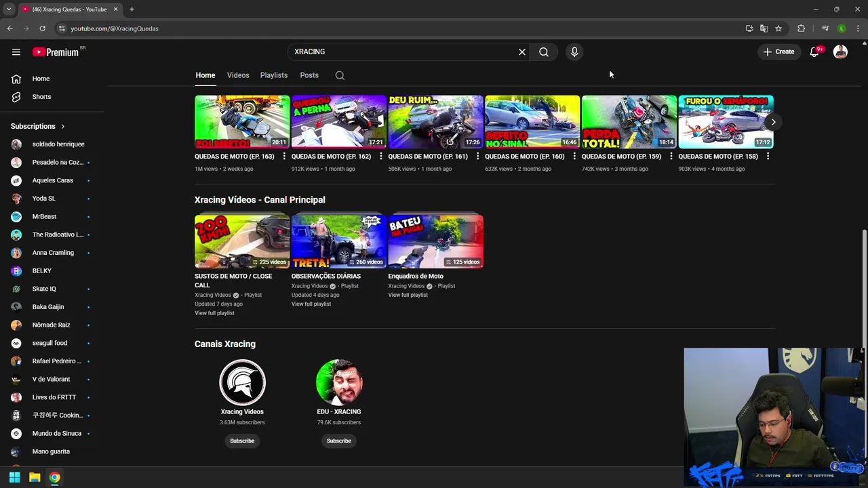The height and width of the screenshot is (488, 868).
Task: Reload the page in Chrome
Action: click(42, 28)
